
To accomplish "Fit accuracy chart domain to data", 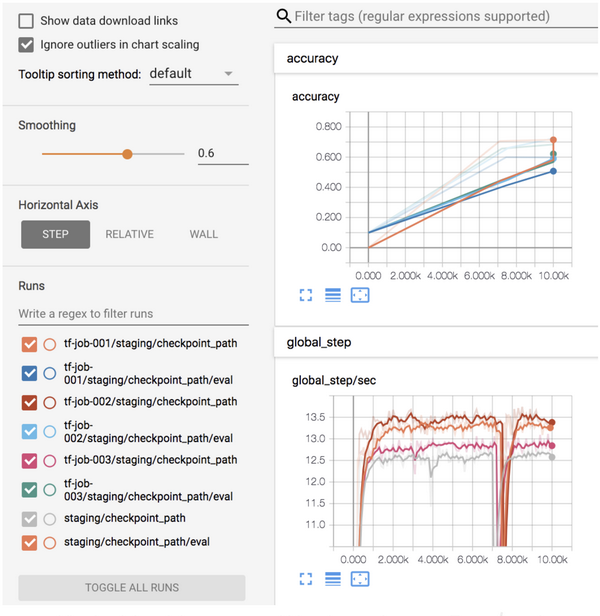I will 361,295.
